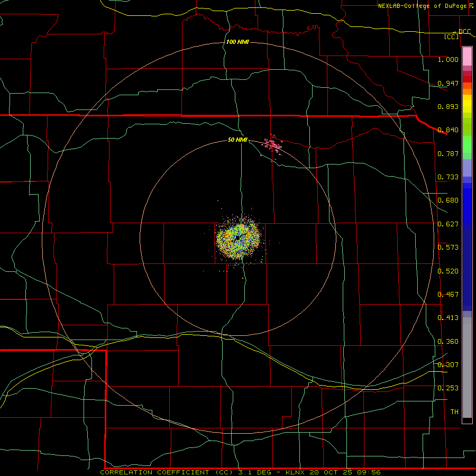This screenshot has height=476, width=476.
Task: Click the 100 NMI range ring label
Action: 237,42
